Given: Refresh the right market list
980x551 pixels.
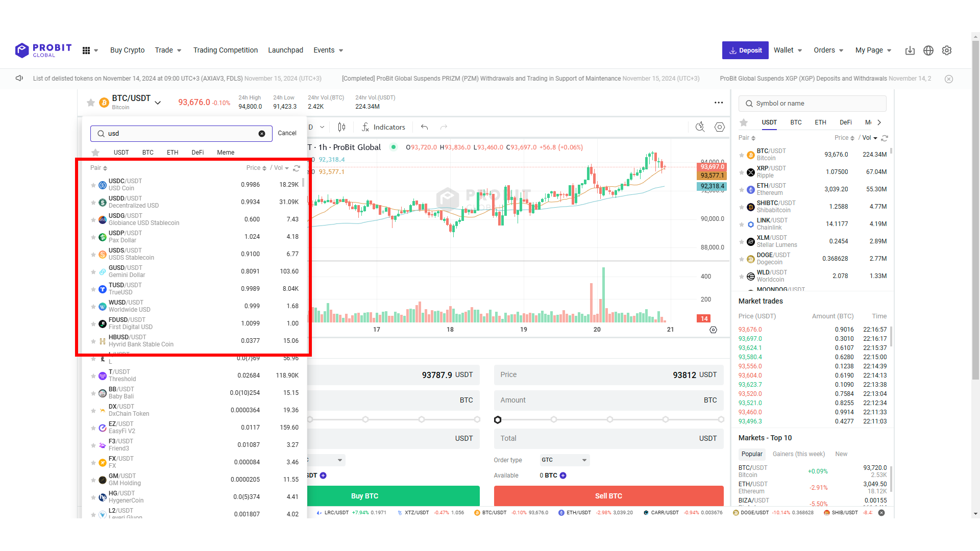Looking at the screenshot, I should [885, 138].
